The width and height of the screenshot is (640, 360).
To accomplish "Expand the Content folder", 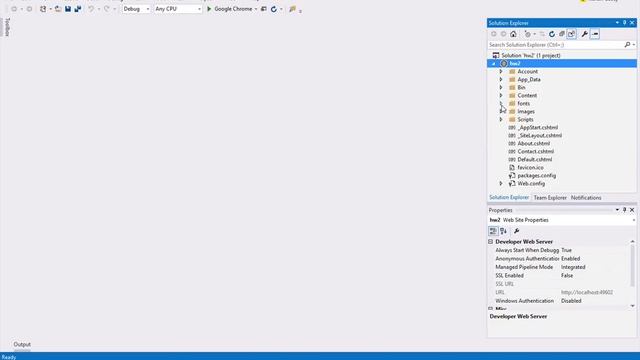I will tap(501, 96).
